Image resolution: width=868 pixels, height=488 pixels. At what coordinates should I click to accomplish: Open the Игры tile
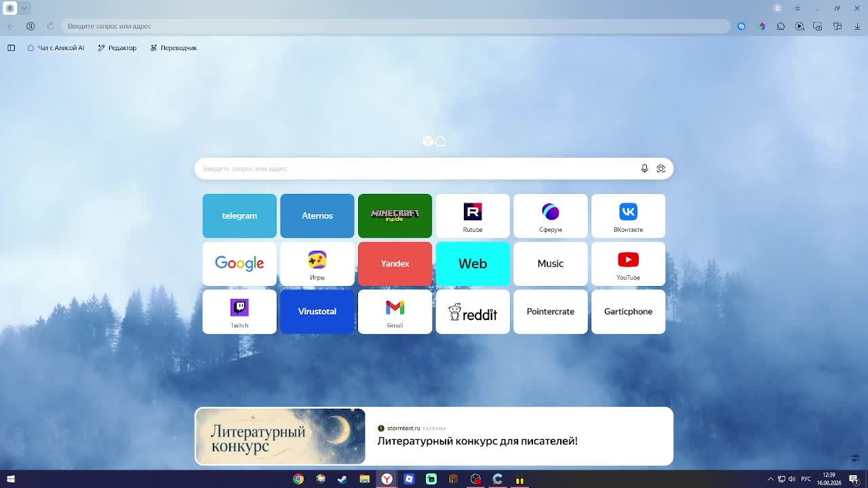pyautogui.click(x=317, y=264)
